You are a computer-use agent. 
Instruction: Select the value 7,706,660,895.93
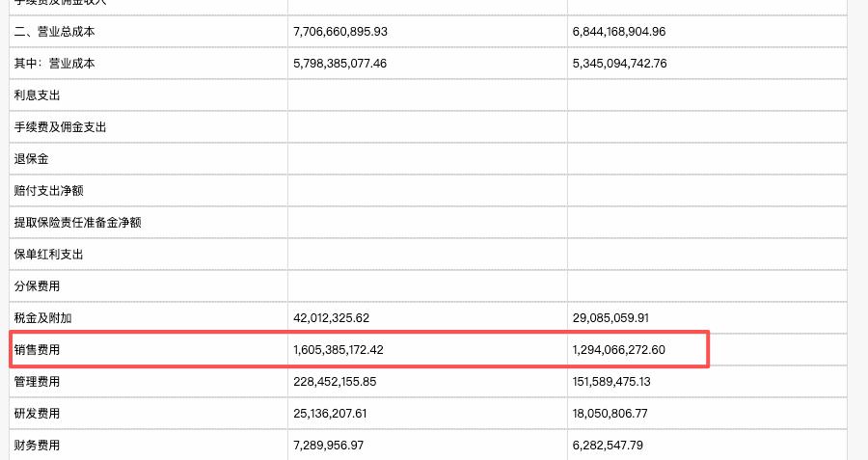(339, 32)
